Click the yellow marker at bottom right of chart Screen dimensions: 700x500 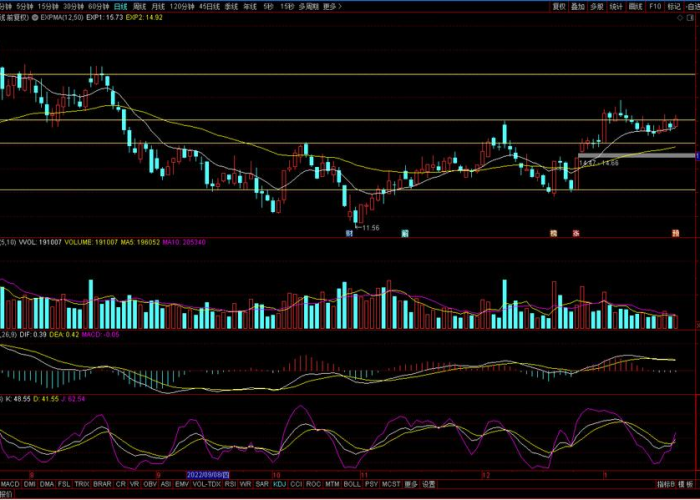pyautogui.click(x=675, y=233)
